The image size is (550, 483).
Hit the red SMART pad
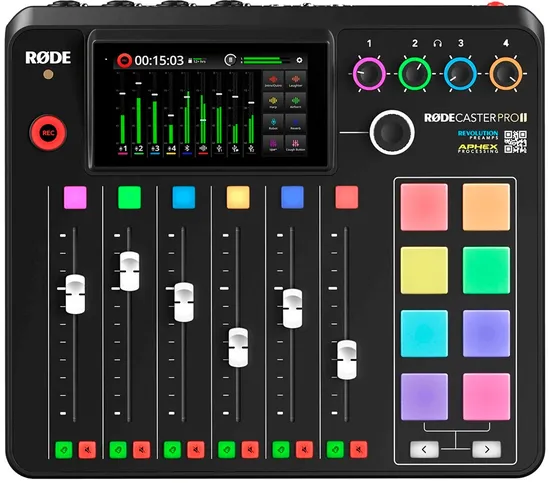coord(424,207)
